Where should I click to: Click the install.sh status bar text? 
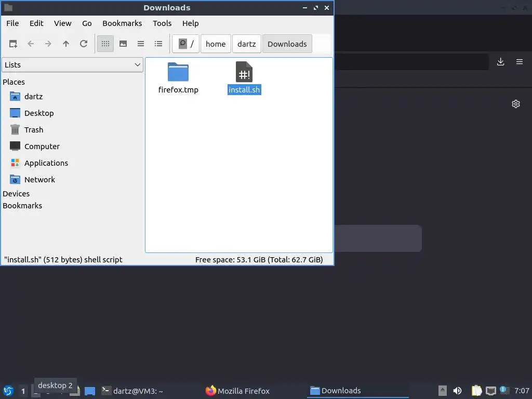(x=63, y=260)
